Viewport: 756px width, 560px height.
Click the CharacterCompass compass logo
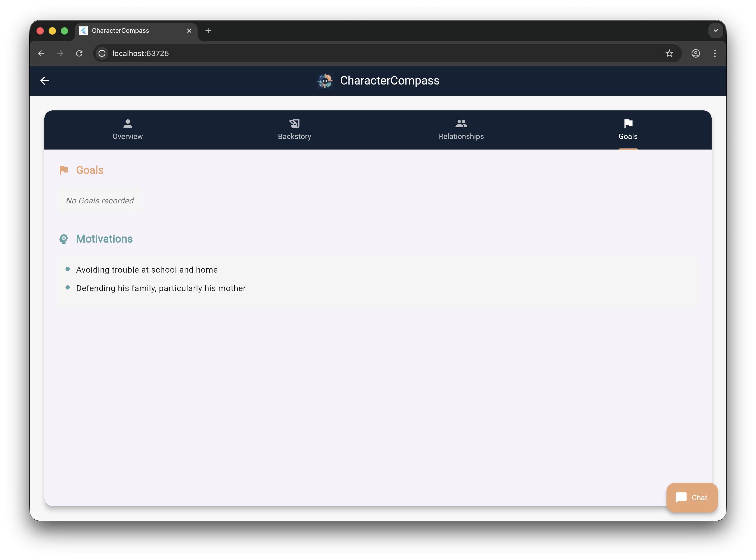point(325,81)
